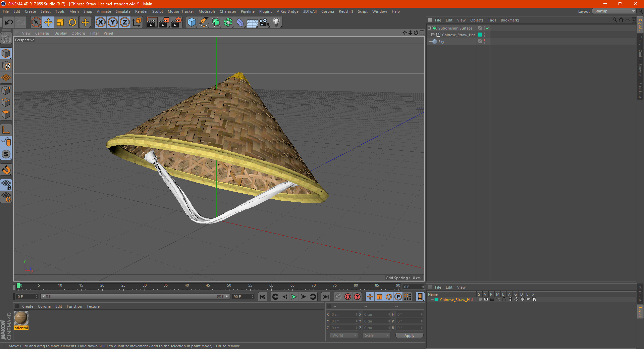
Task: Toggle Autokeying button
Action: coord(348,297)
